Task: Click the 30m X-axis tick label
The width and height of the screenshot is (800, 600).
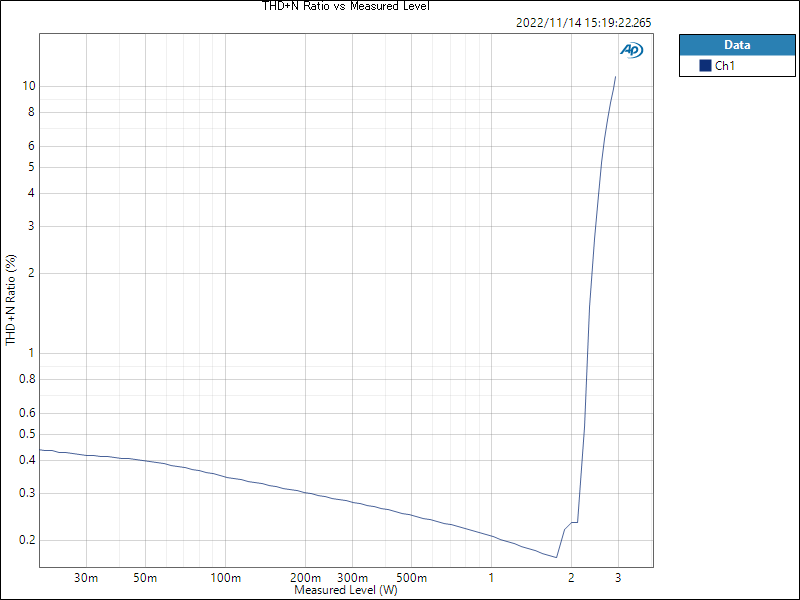Action: coord(86,578)
